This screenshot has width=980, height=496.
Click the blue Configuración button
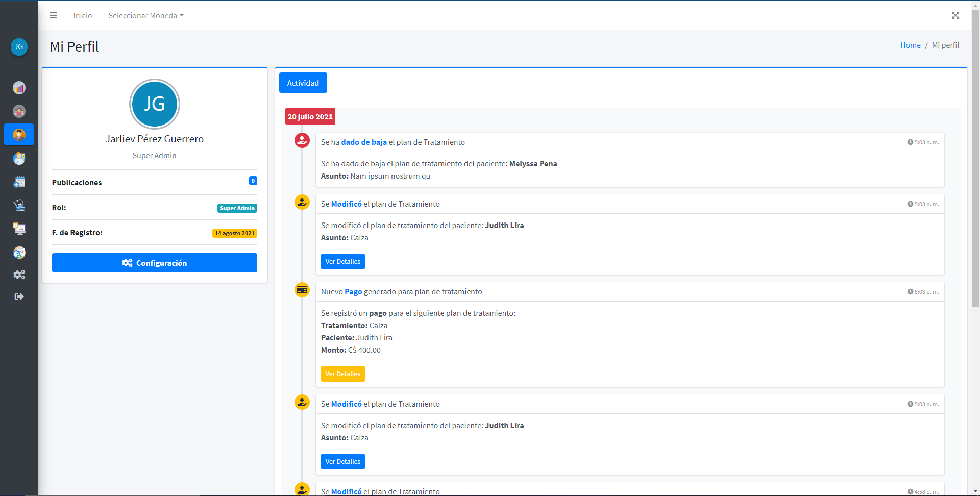point(154,263)
